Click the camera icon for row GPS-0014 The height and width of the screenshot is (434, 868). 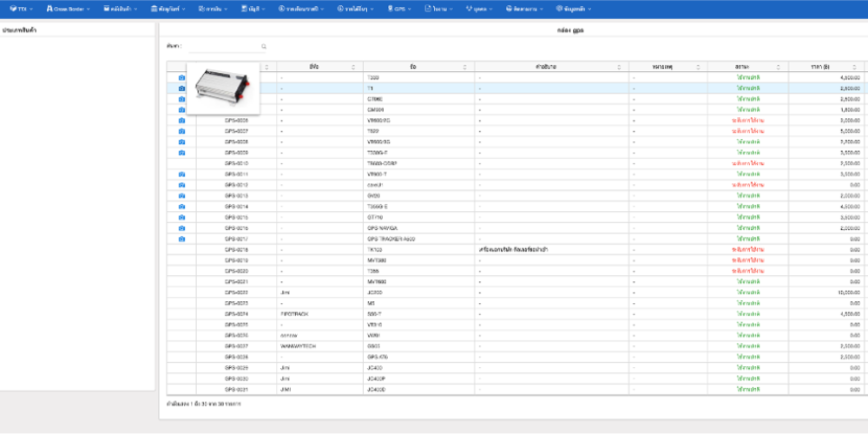pos(181,207)
